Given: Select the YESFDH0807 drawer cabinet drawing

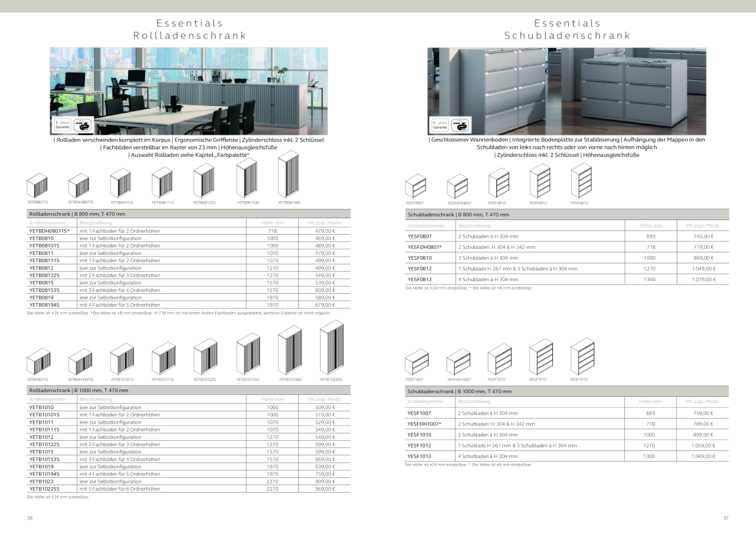Looking at the screenshot, I should tap(457, 187).
